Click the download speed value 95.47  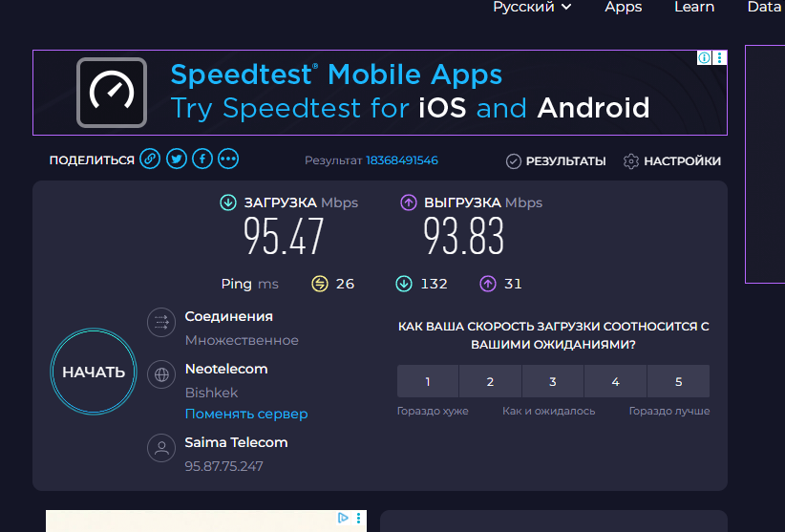click(x=284, y=236)
